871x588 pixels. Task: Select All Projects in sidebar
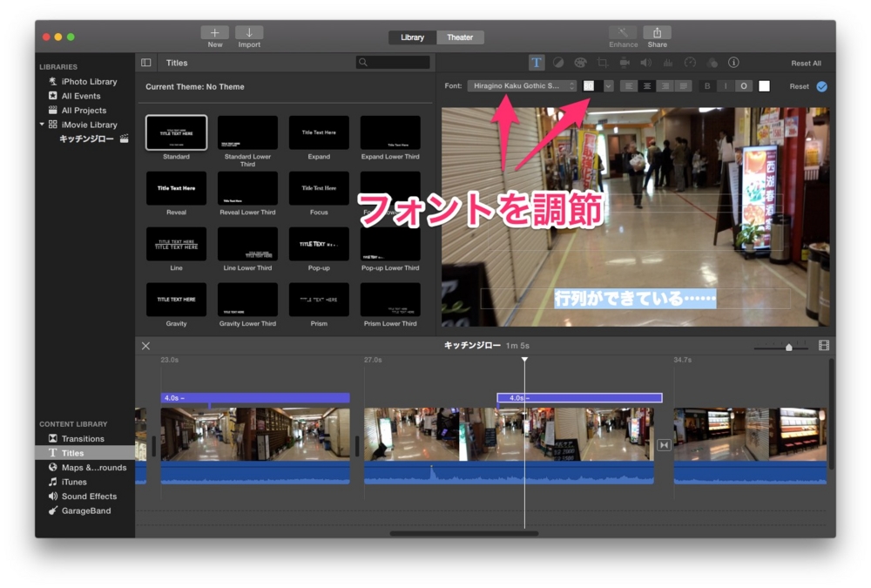[x=84, y=110]
